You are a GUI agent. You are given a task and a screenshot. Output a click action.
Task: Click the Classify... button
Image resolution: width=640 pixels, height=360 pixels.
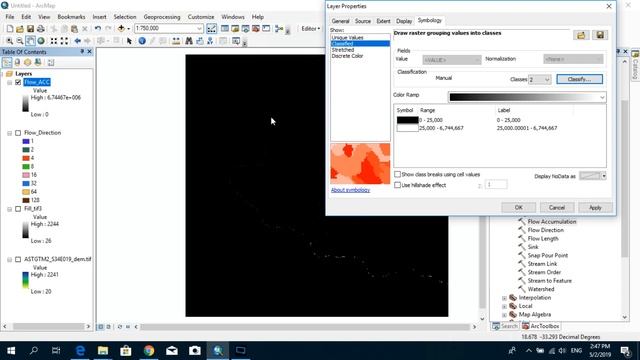tap(579, 79)
